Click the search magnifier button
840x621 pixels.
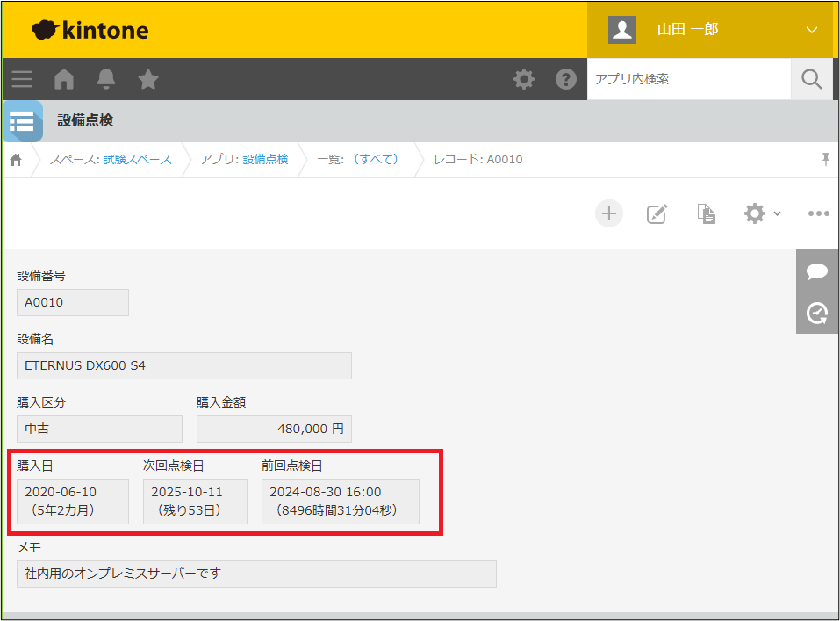[812, 79]
